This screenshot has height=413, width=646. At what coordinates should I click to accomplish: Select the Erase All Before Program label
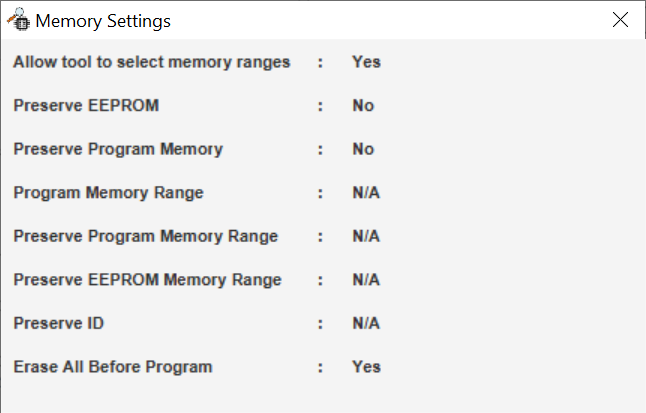point(112,367)
